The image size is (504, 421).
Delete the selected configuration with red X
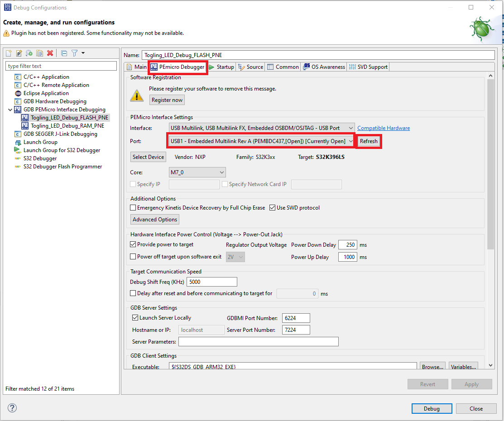pos(50,53)
